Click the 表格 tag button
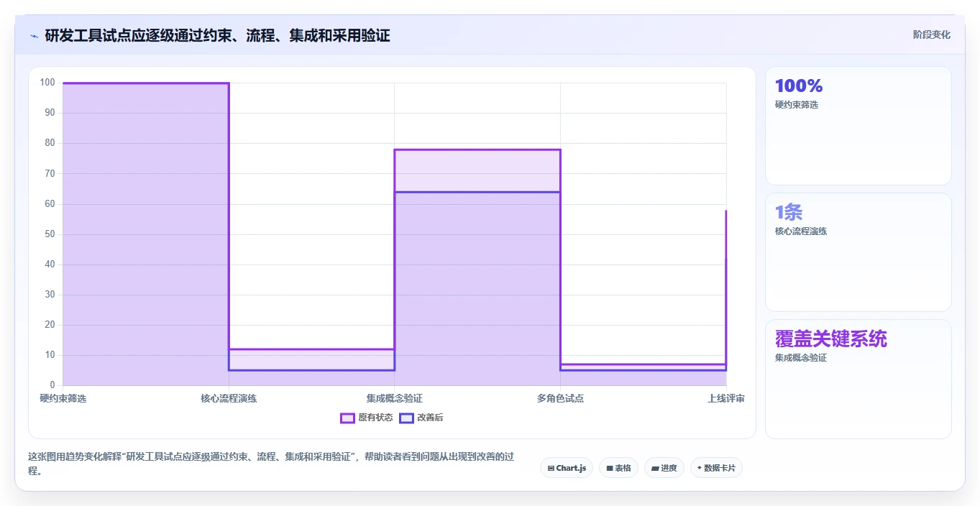Image resolution: width=980 pixels, height=506 pixels. pos(618,468)
